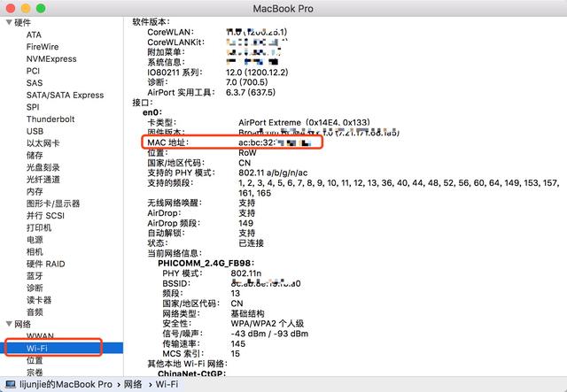Open the 打印机 printers entry
Screen dimensions: 567x392
[x=39, y=227]
